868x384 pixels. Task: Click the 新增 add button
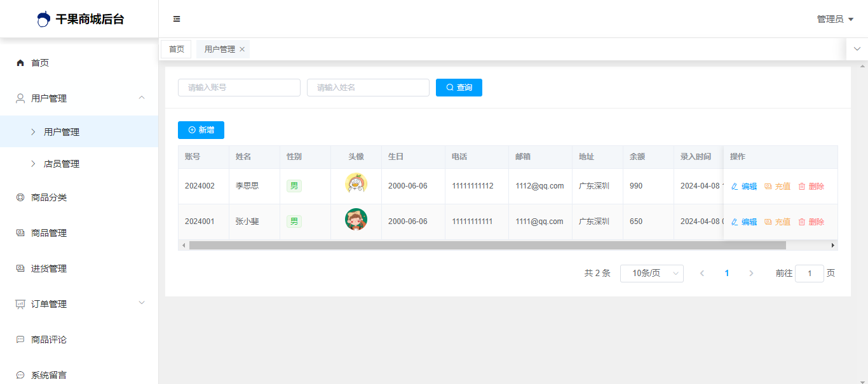click(201, 130)
